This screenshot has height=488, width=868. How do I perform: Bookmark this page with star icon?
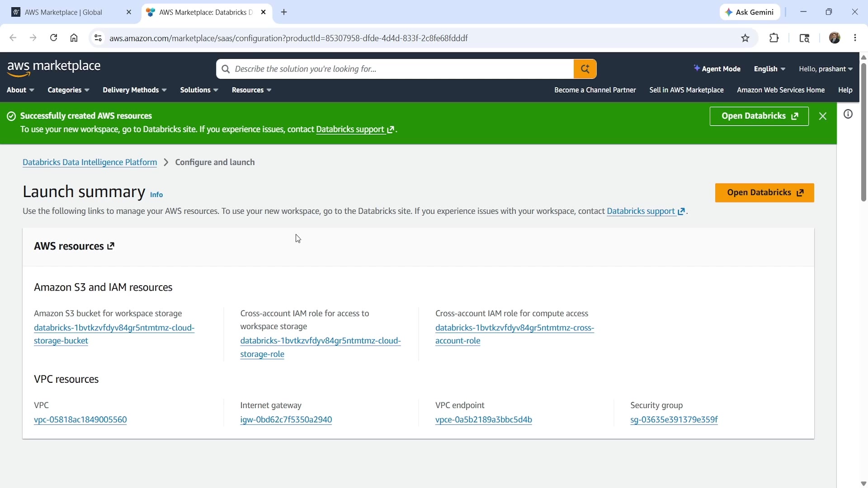click(x=745, y=38)
